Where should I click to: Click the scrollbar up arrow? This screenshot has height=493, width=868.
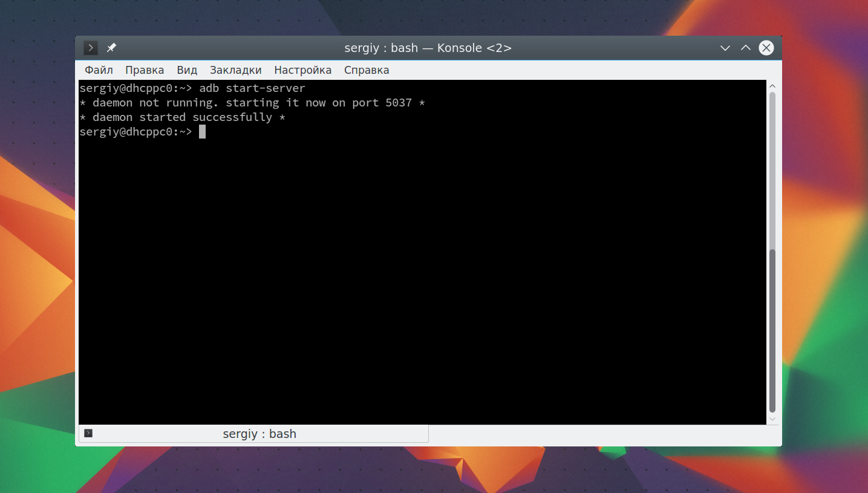pyautogui.click(x=772, y=87)
